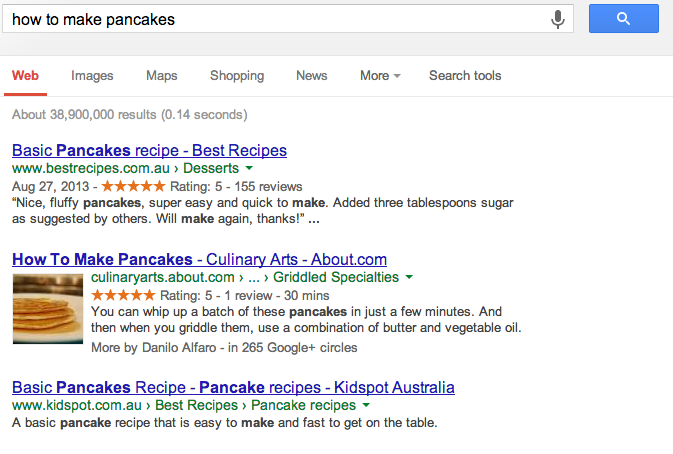Switch to the Images tab

pyautogui.click(x=92, y=76)
